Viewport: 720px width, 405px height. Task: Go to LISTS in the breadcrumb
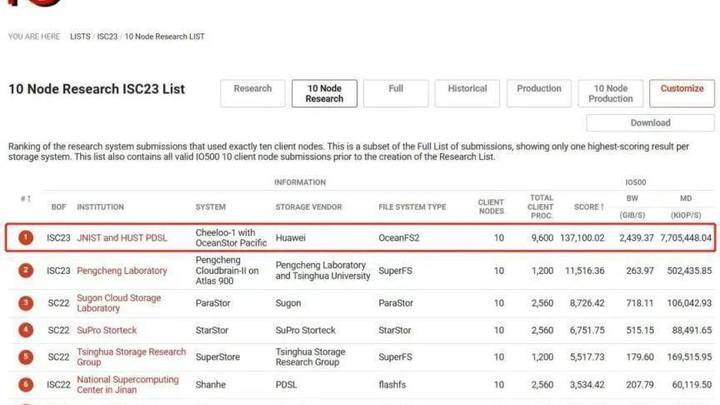click(80, 36)
